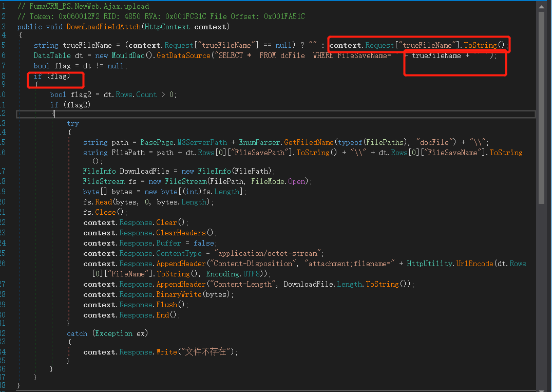Click the FilePaths type inside typeof
This screenshot has height=392, width=552.
click(385, 142)
